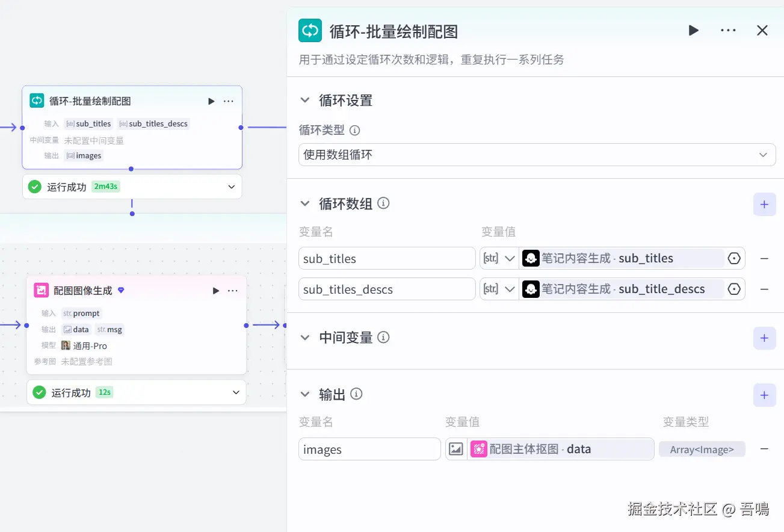Click green success check beside 12s
The image size is (784, 532).
tap(39, 392)
